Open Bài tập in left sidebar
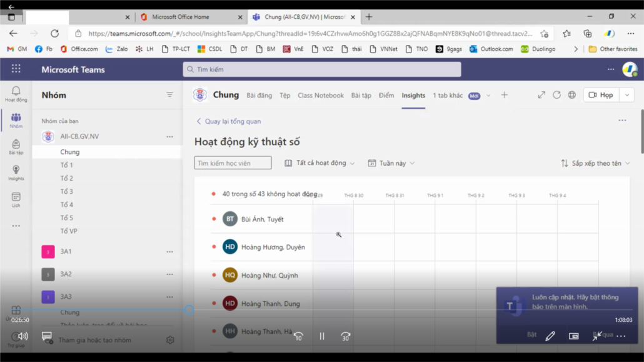This screenshot has height=362, width=644. click(x=16, y=147)
